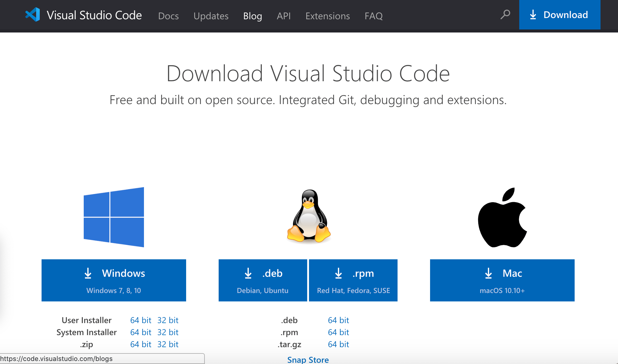Open the Extensions navigation link

coord(328,16)
